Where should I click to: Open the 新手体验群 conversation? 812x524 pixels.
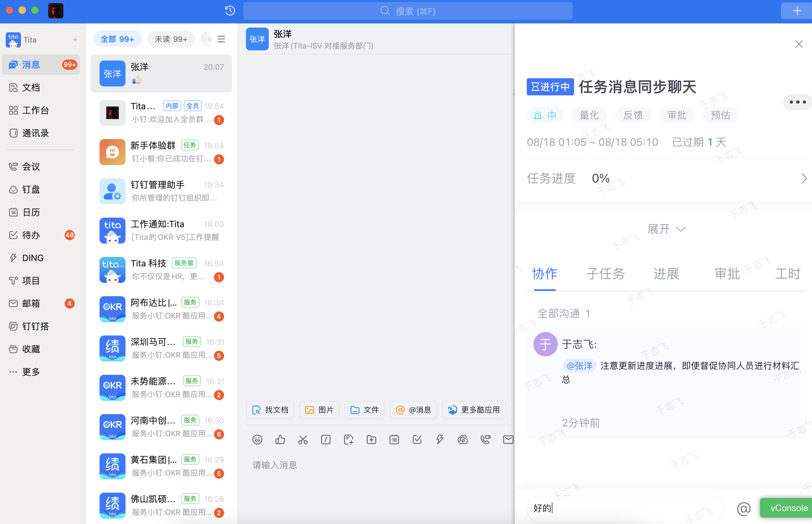tap(161, 152)
